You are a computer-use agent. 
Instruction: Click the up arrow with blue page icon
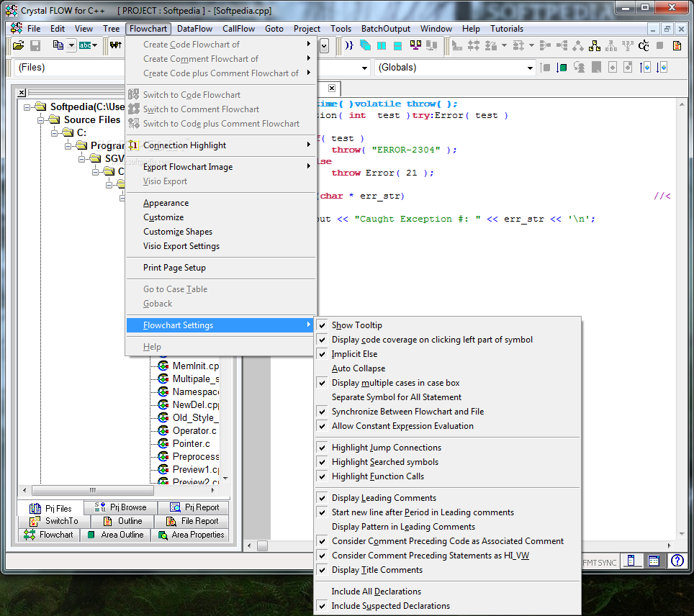point(645,67)
